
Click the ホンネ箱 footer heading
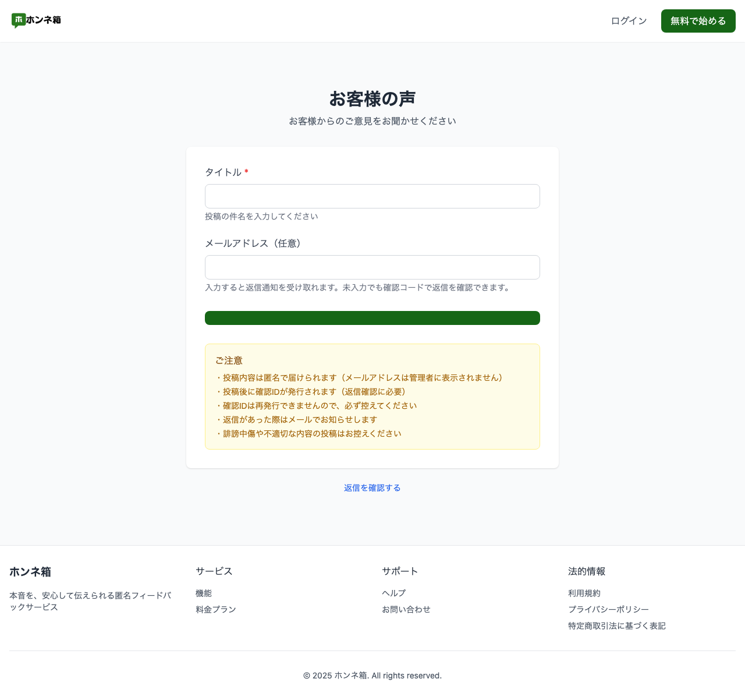(x=30, y=572)
